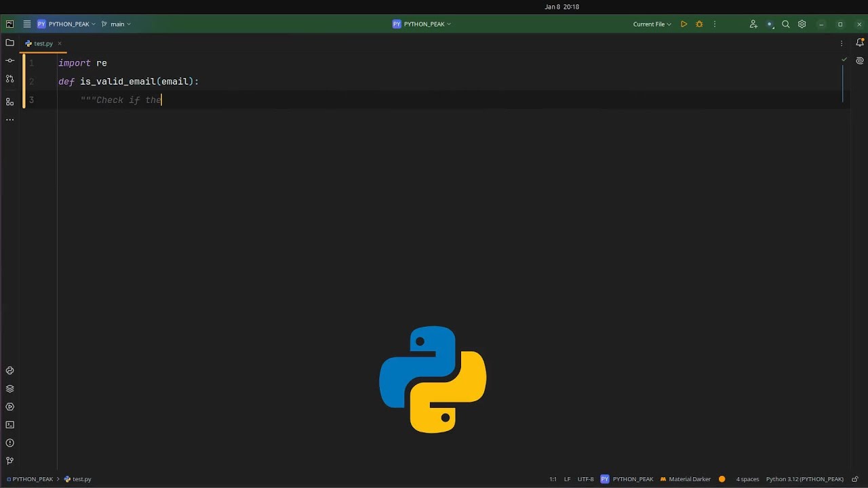Open the Project tool window folder icon
The height and width of the screenshot is (488, 868).
pyautogui.click(x=9, y=43)
